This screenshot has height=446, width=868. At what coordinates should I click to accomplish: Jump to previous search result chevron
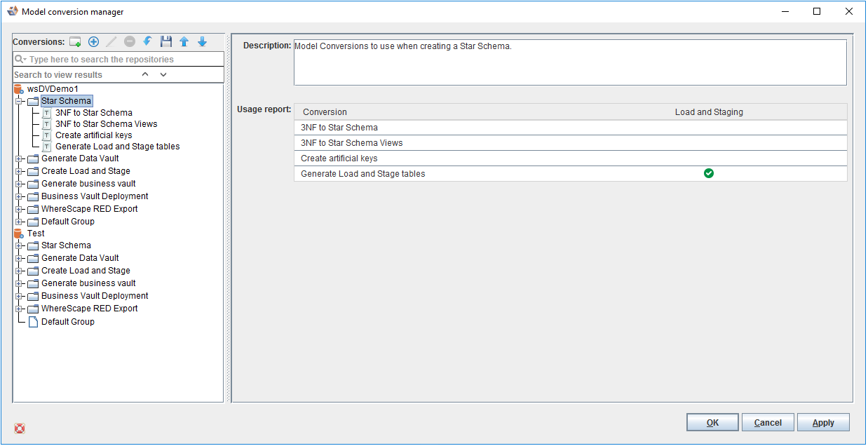tap(145, 74)
